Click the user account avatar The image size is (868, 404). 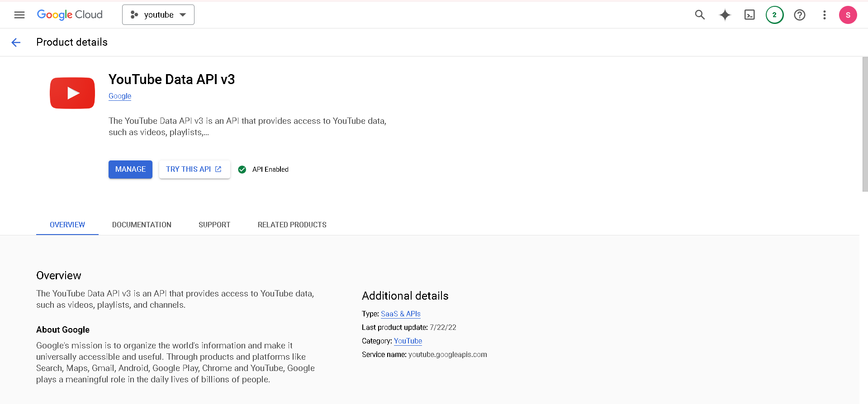(848, 15)
